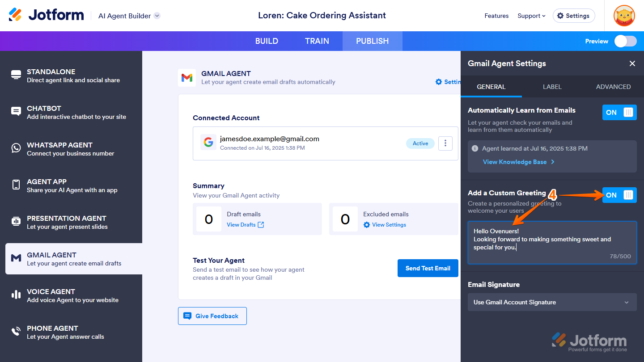Click the Active status badge
Image resolution: width=644 pixels, height=362 pixels.
tap(420, 143)
